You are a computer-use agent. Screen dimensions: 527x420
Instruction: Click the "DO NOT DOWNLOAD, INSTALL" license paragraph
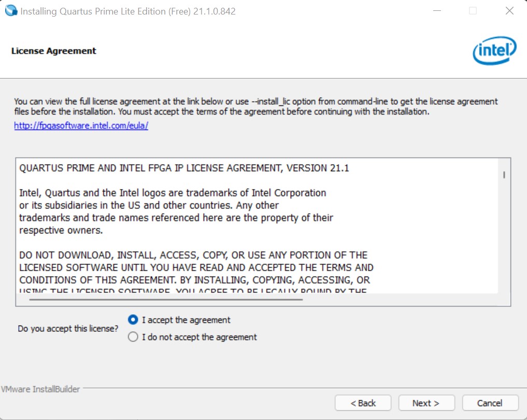196,268
